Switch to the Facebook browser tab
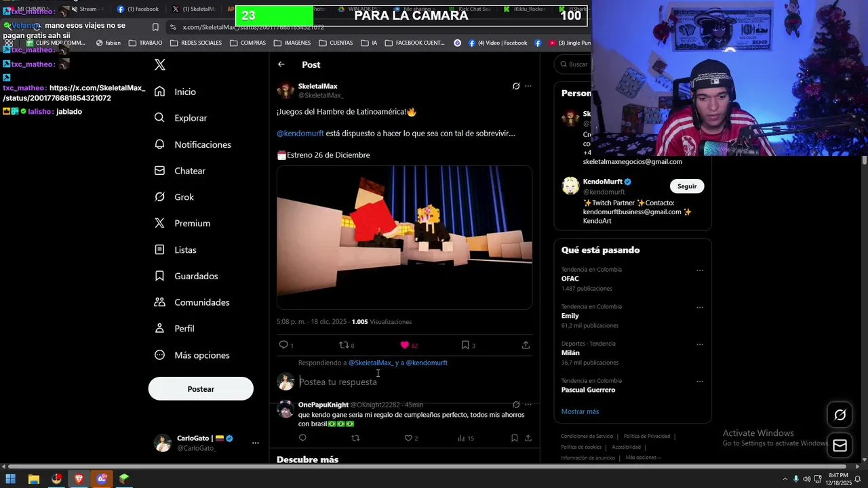The image size is (868, 488). 138,9
